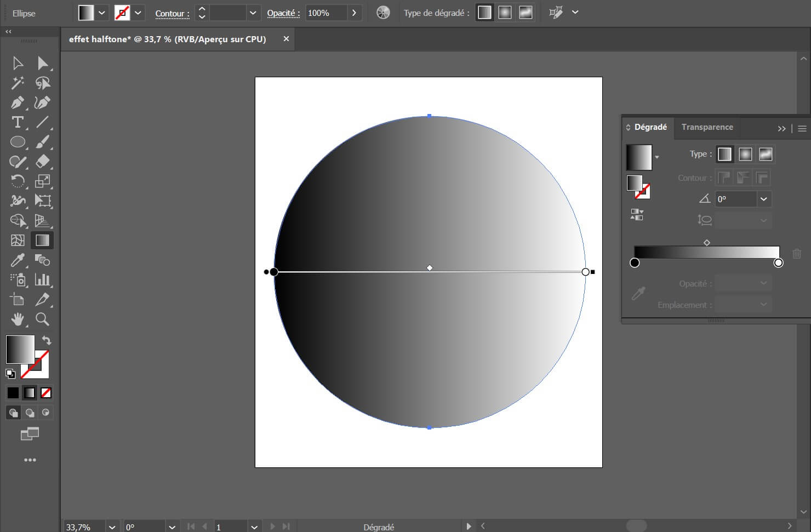This screenshot has height=532, width=811.
Task: Select the Free Transform tool
Action: pos(42,201)
